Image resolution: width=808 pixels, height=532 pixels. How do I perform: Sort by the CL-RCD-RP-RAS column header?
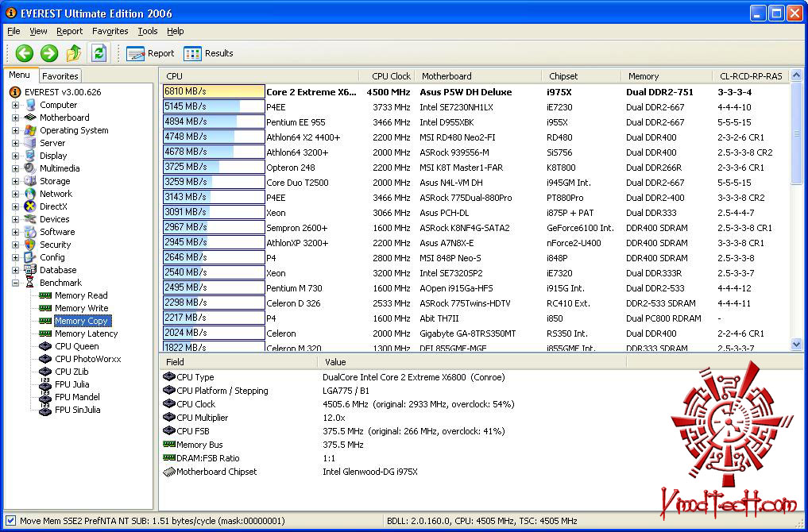click(750, 76)
